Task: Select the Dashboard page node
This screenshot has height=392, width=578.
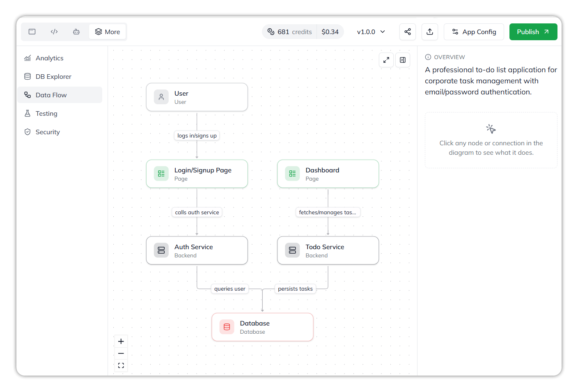Action: (x=328, y=174)
